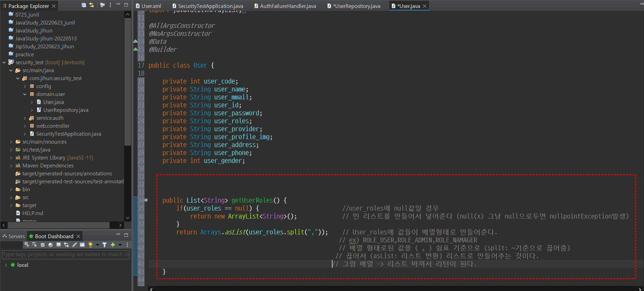Expand src/main/resources folder
The height and width of the screenshot is (291, 644).
tap(11, 142)
